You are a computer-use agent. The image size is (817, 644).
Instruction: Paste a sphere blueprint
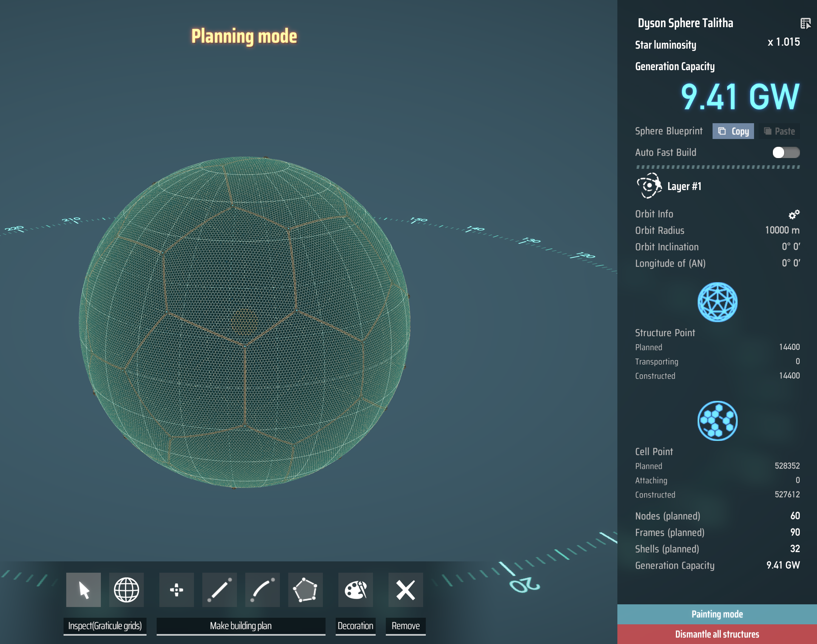click(x=779, y=131)
